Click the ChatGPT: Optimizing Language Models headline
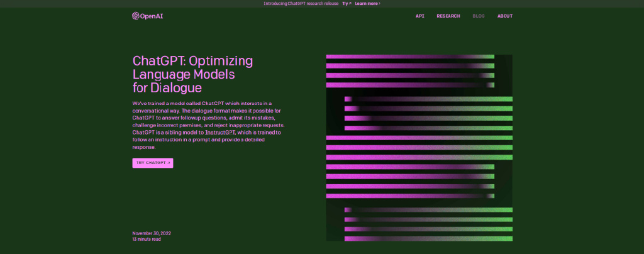Image resolution: width=644 pixels, height=254 pixels. tap(192, 74)
